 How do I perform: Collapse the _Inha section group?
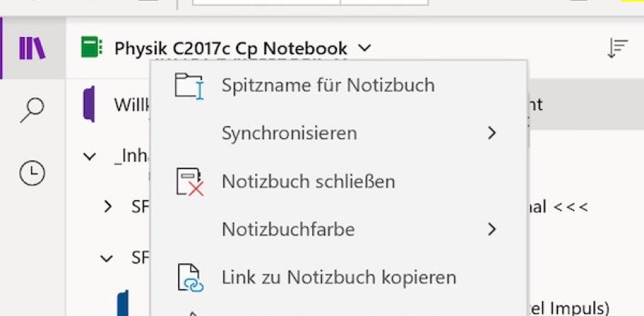(90, 157)
